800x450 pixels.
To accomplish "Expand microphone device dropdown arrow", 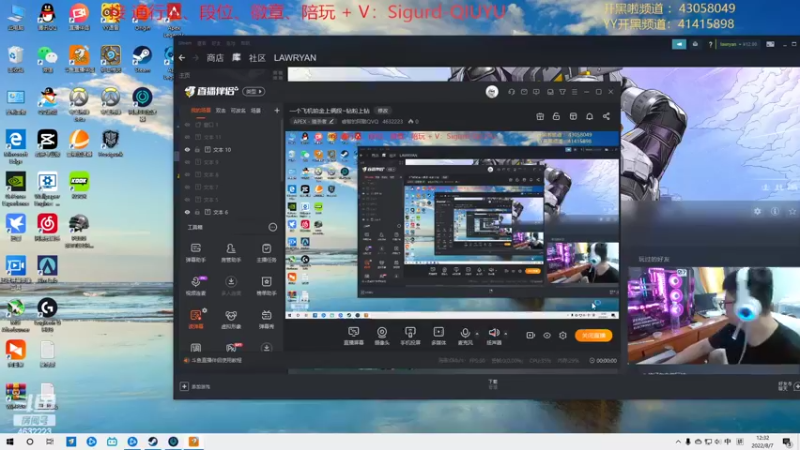I will (477, 334).
